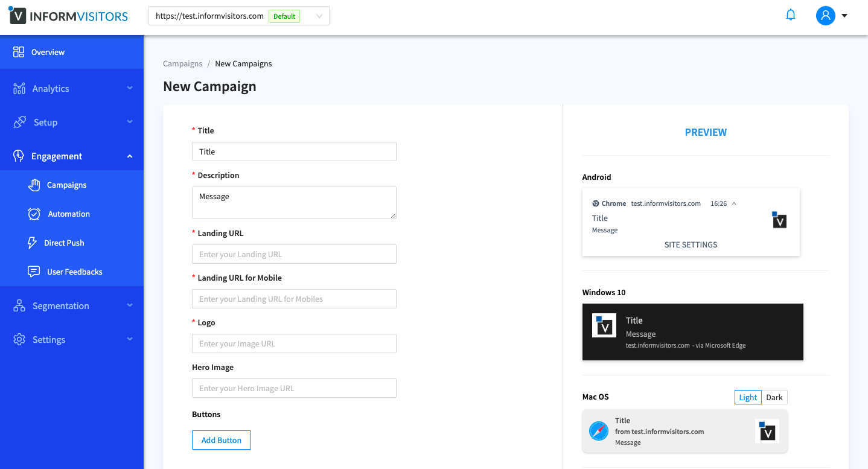Image resolution: width=868 pixels, height=469 pixels.
Task: Collapse the Engagement section
Action: [72, 156]
